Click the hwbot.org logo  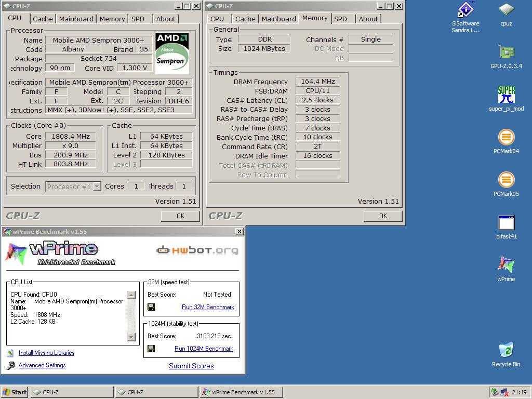[x=197, y=250]
